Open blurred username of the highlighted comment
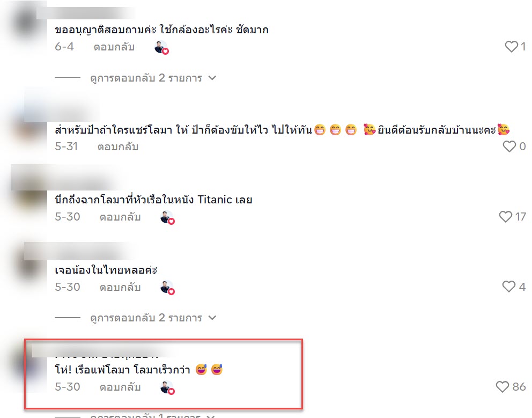 102,351
